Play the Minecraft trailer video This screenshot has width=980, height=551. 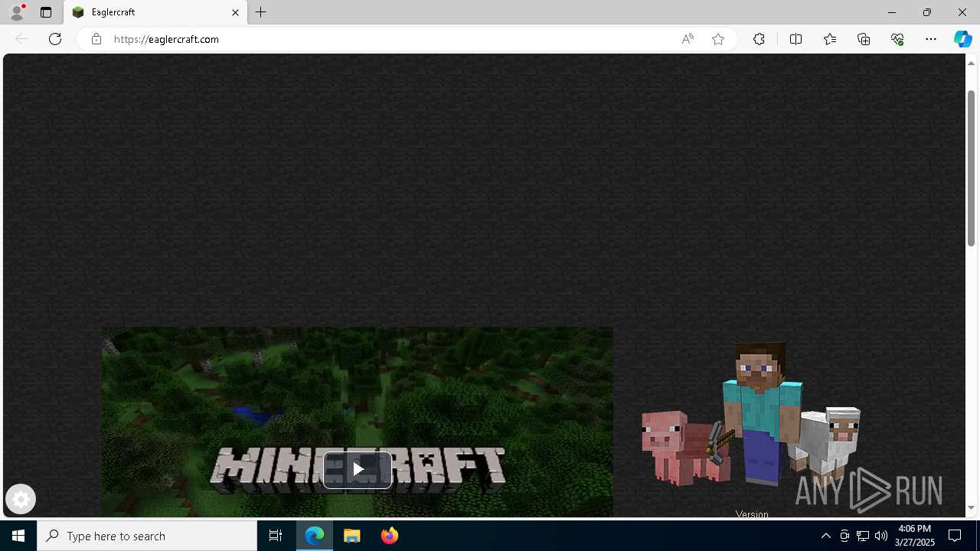[358, 470]
